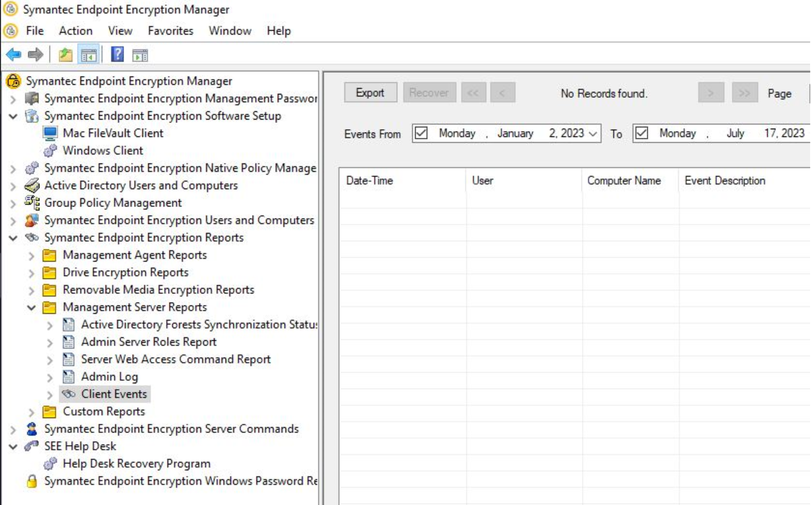
Task: Open the Favorites menu
Action: coord(171,31)
